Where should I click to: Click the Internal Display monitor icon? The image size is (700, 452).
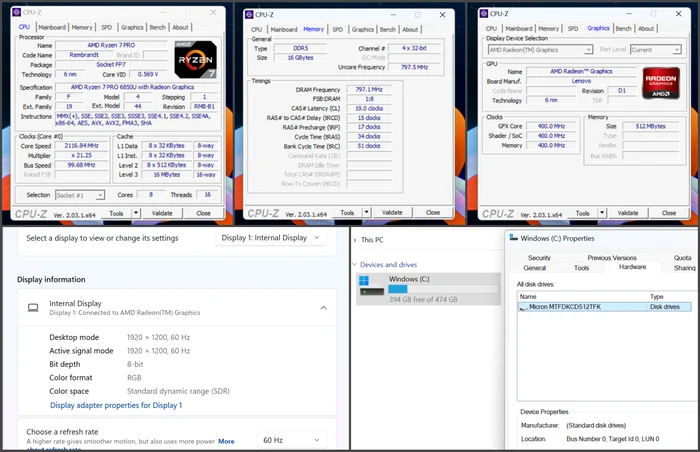pyautogui.click(x=33, y=308)
